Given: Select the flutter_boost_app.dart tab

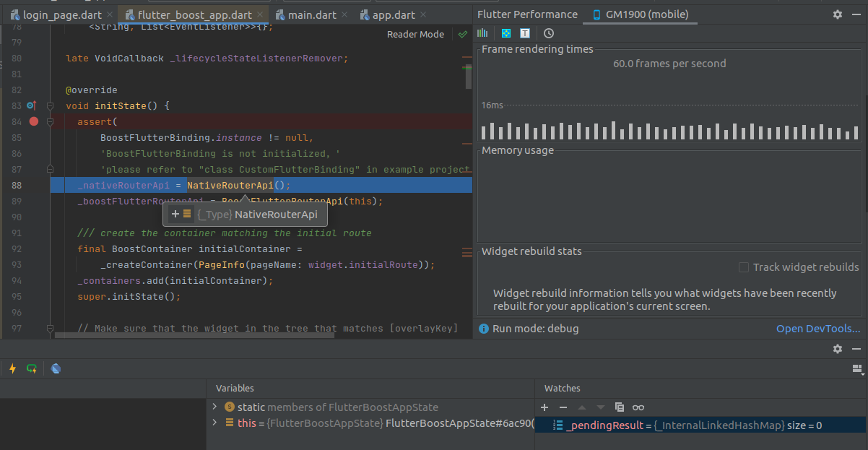Looking at the screenshot, I should click(194, 14).
